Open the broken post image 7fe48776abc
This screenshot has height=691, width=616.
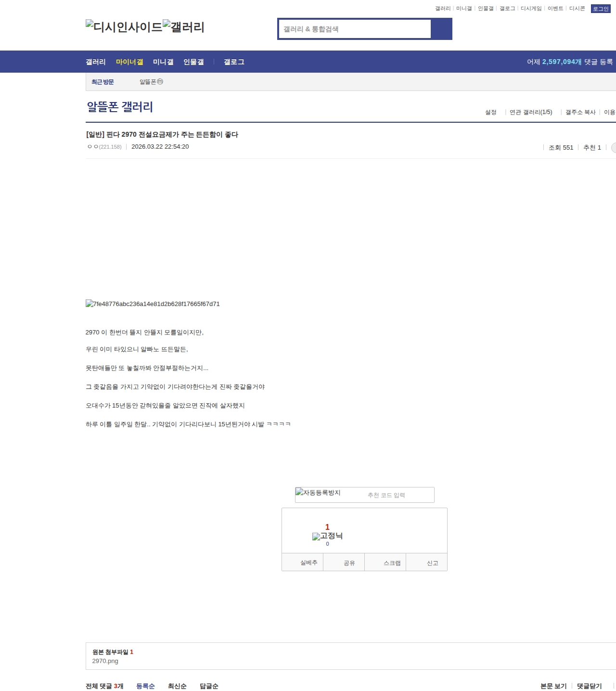pyautogui.click(x=153, y=304)
